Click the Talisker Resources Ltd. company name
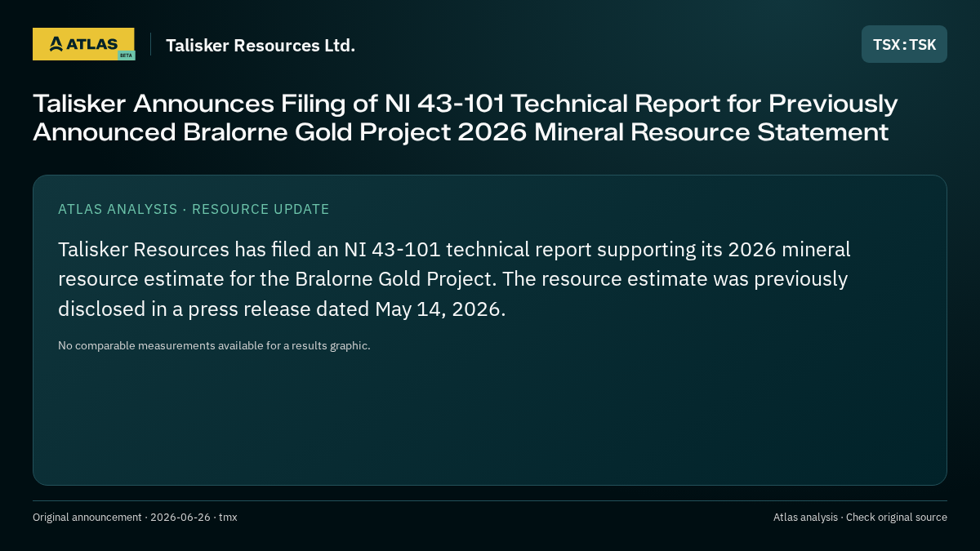 261,45
